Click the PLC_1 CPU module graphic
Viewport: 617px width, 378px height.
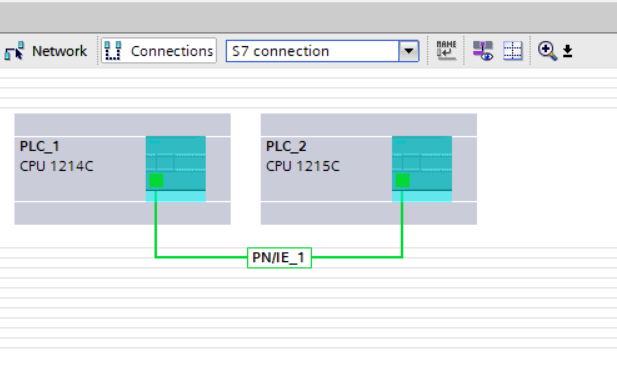(176, 169)
